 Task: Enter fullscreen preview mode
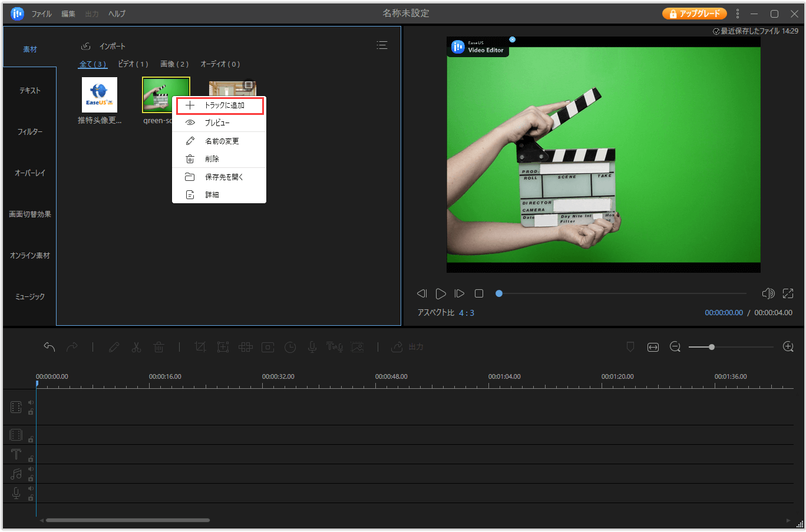pyautogui.click(x=788, y=293)
